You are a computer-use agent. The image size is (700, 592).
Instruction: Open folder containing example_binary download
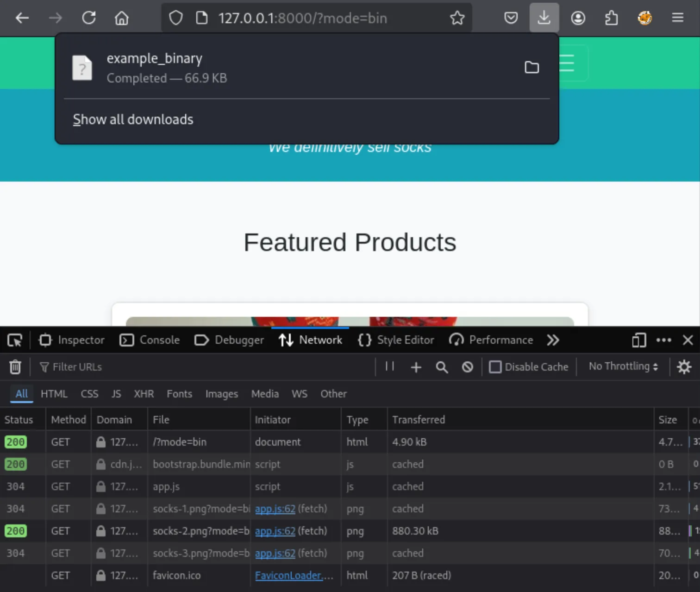tap(531, 68)
